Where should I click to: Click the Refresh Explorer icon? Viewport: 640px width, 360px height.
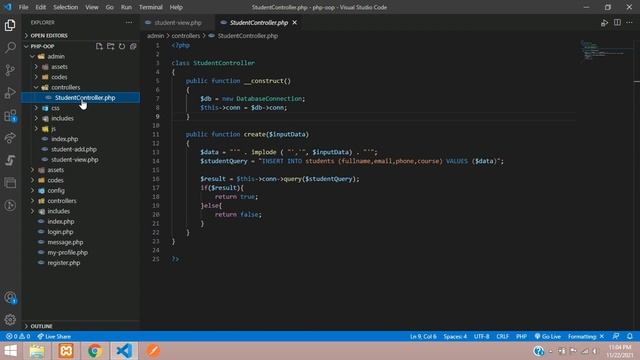click(122, 46)
